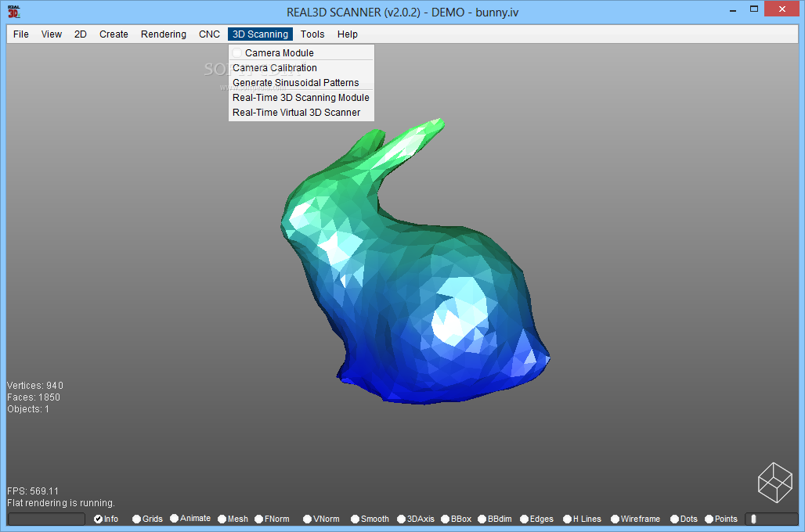Select the Camera Module menu entry

301,53
